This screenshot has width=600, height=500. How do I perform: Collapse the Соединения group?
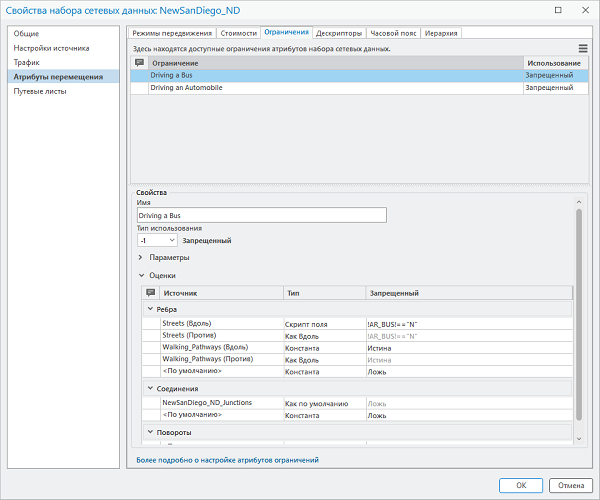[150, 388]
